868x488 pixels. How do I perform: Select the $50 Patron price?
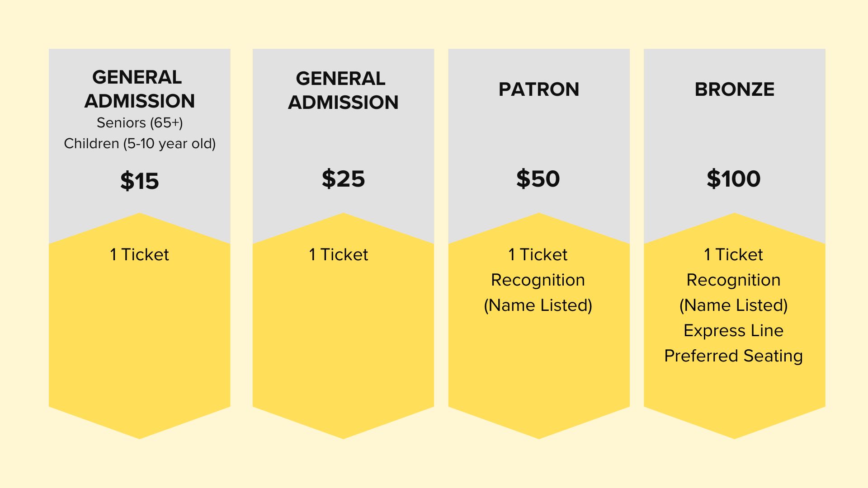pos(538,179)
